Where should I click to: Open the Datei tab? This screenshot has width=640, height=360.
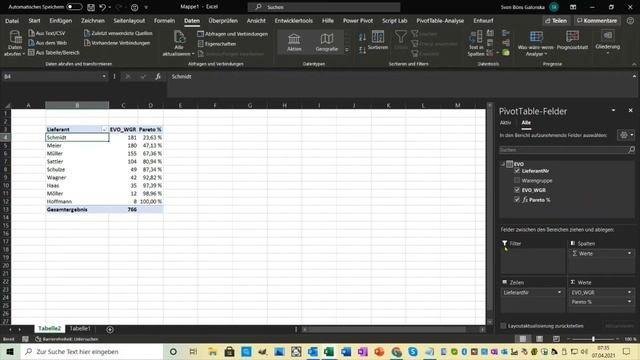click(12, 20)
